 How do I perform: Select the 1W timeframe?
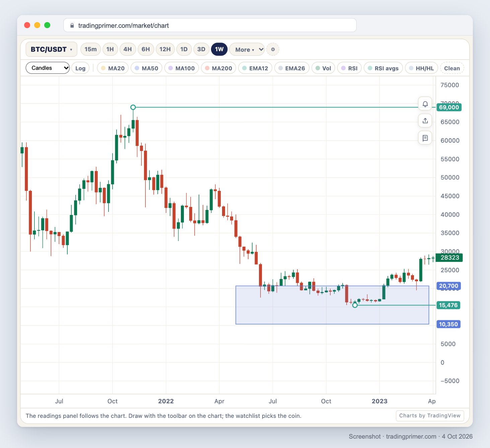point(219,49)
